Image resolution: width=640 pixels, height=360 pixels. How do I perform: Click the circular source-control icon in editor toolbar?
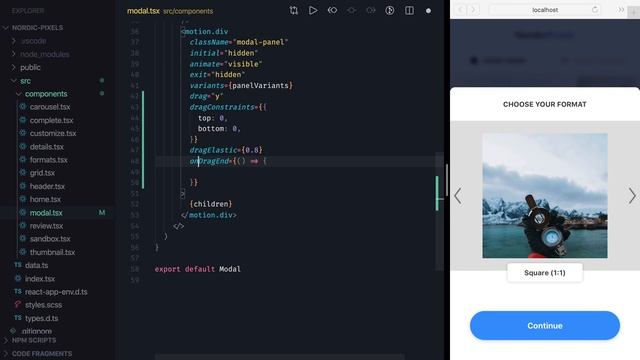click(390, 11)
